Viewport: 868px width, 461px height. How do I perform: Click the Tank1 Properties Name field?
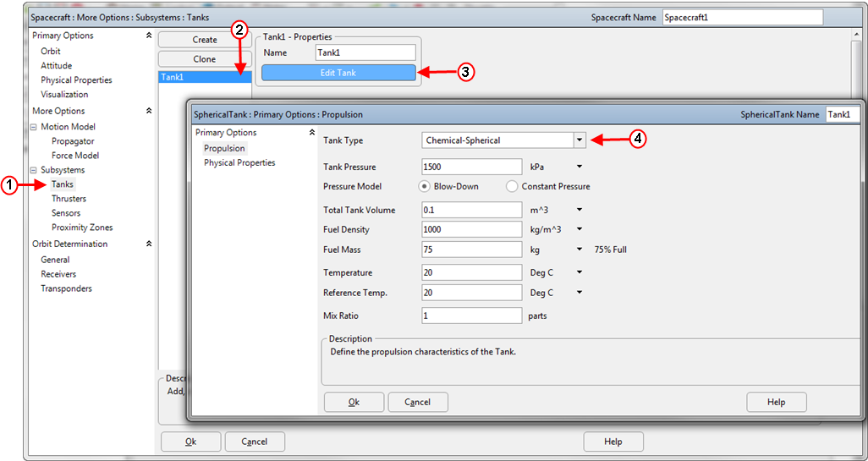pos(366,52)
